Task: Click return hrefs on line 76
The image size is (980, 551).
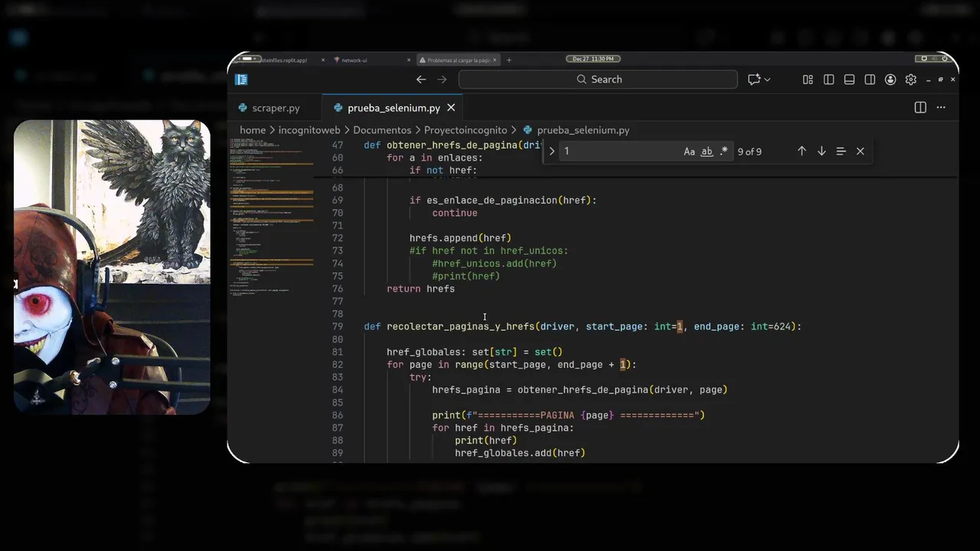Action: 420,289
